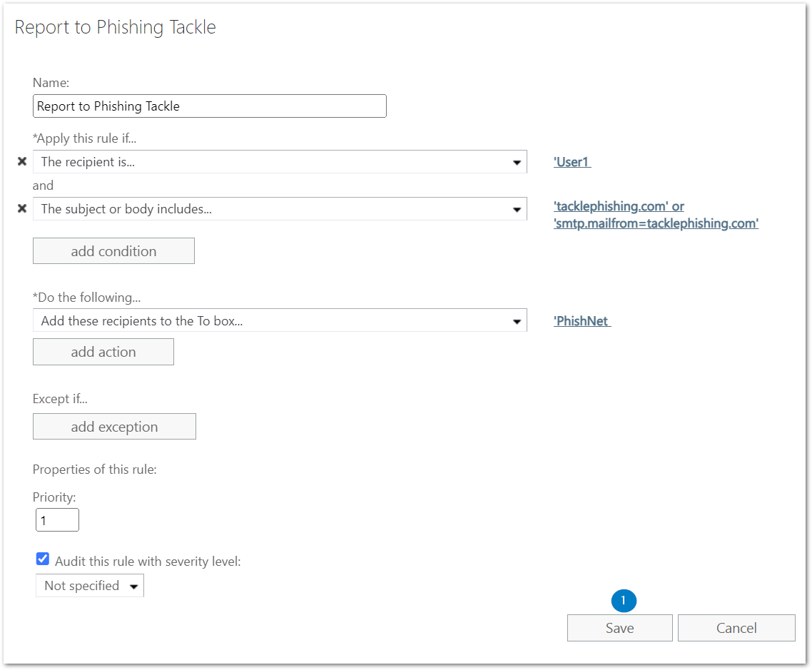Cancel editing the rule
This screenshot has height=670, width=812.
pos(736,628)
